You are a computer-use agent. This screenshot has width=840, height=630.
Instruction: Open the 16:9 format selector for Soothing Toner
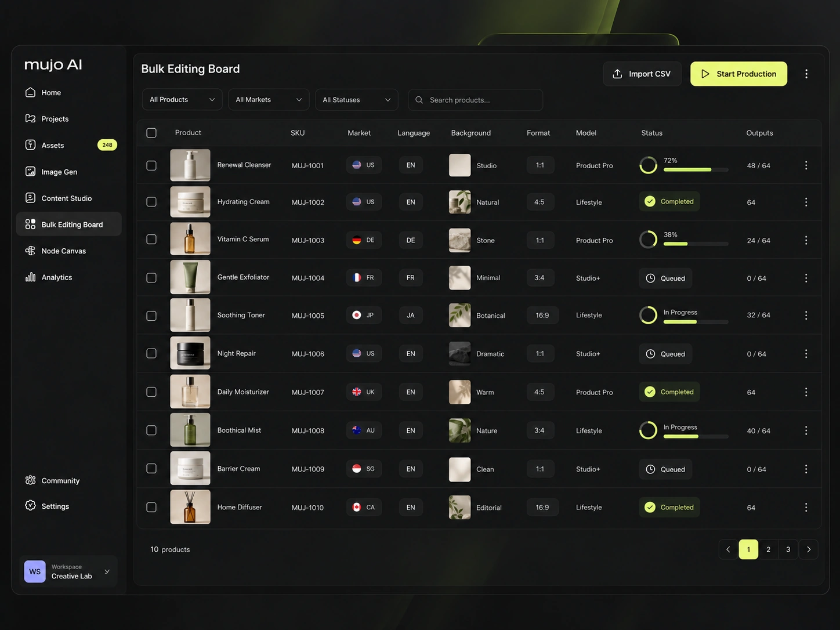point(542,315)
